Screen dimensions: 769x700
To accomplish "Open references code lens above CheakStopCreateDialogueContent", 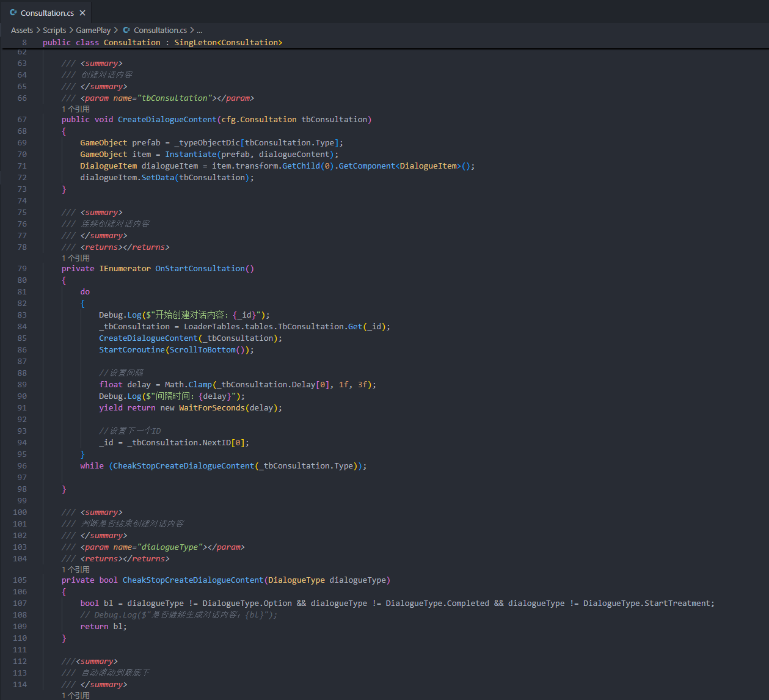I will point(76,569).
